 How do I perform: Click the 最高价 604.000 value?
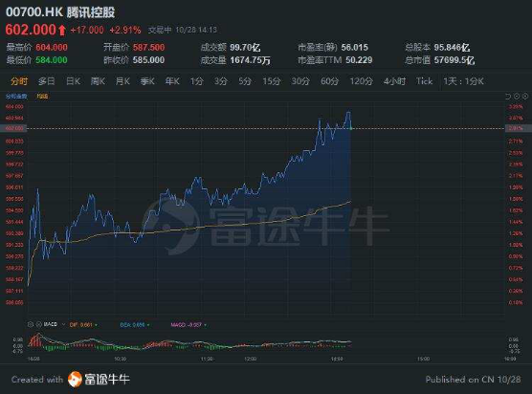tap(52, 47)
